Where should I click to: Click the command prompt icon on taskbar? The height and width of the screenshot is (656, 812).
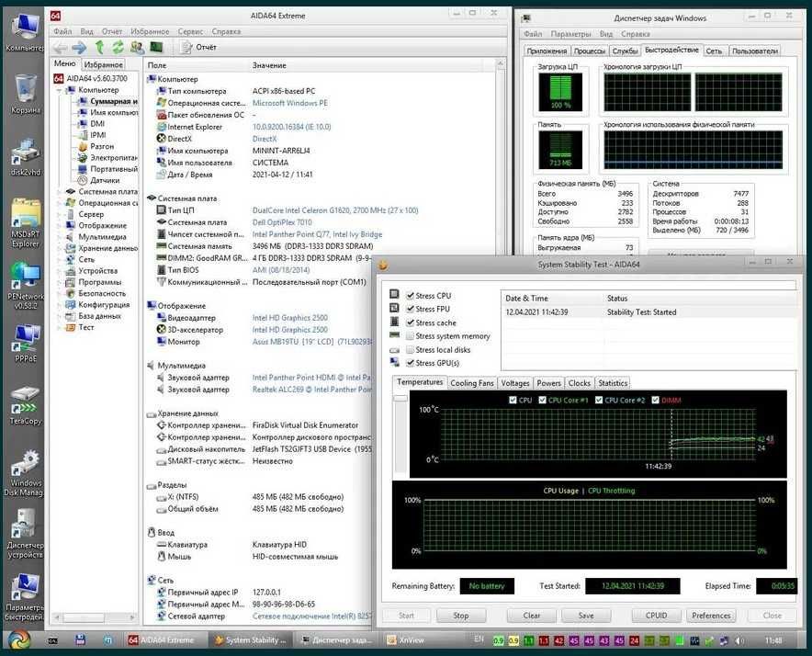pyautogui.click(x=53, y=641)
